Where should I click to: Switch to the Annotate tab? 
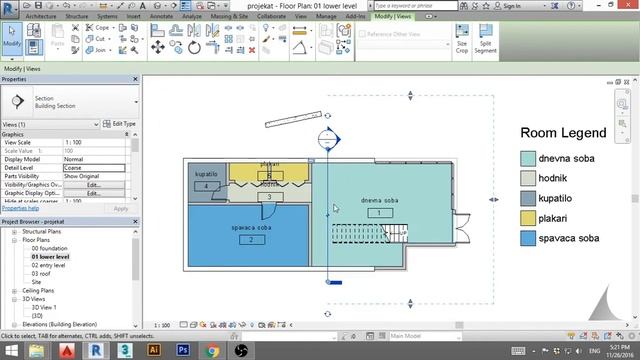[161, 16]
